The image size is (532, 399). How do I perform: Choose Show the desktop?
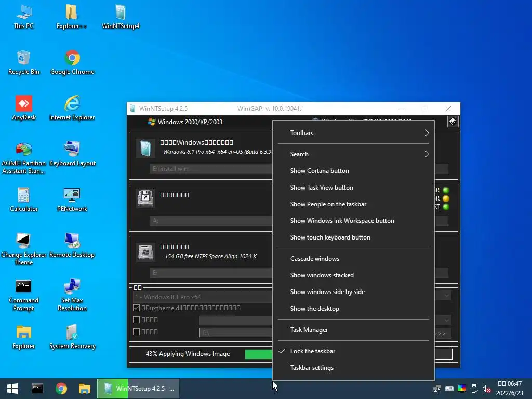click(353, 309)
